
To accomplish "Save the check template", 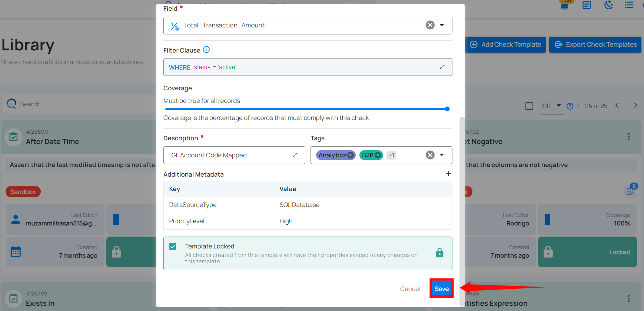I will coord(442,289).
